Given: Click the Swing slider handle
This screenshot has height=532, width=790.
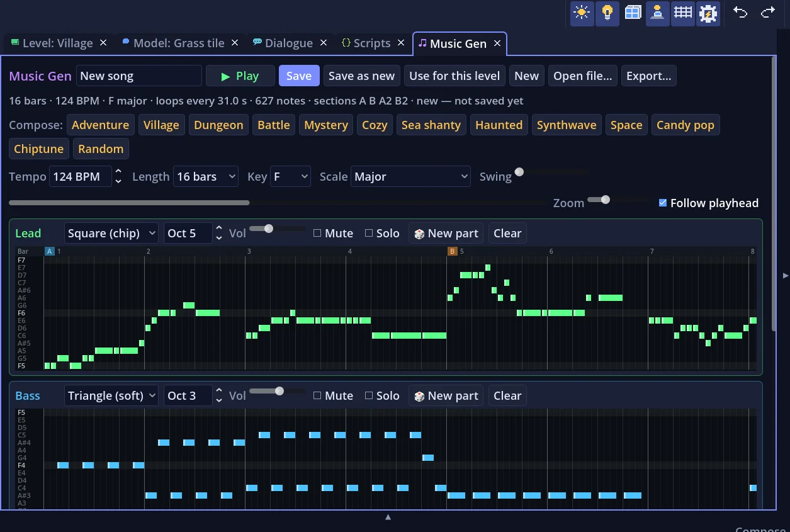Looking at the screenshot, I should click(x=519, y=172).
